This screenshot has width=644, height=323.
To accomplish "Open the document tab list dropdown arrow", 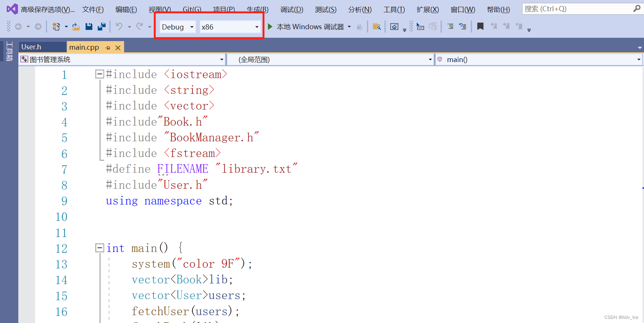I will tap(640, 47).
